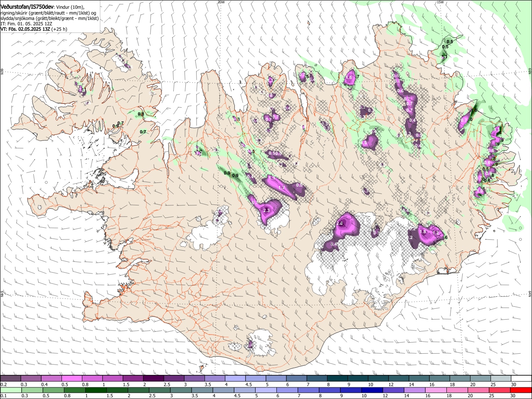Click the 20W longitude label at top
This screenshot has width=532, height=399.
click(221, 2)
